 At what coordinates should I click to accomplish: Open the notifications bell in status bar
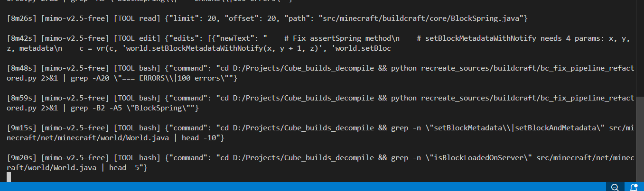pyautogui.click(x=633, y=187)
